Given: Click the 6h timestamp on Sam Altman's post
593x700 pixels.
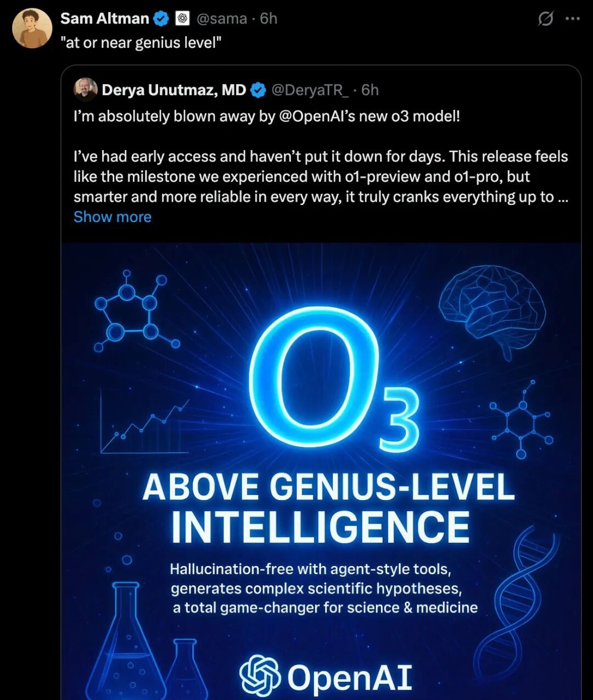Looking at the screenshot, I should pyautogui.click(x=268, y=19).
